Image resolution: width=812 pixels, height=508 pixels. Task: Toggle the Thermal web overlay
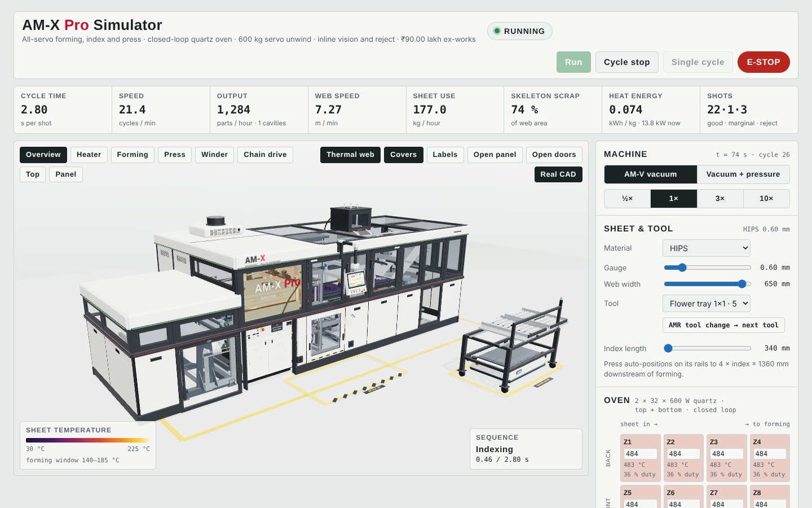(x=350, y=155)
